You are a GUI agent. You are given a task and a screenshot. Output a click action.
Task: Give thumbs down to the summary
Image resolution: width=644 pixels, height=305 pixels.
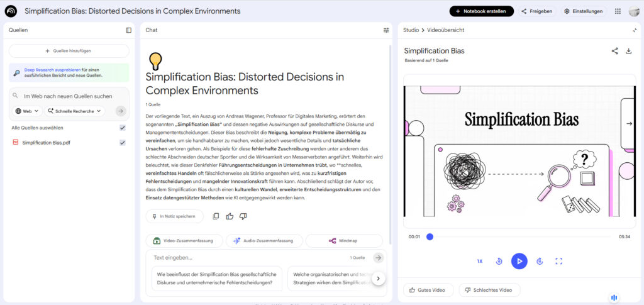243,216
